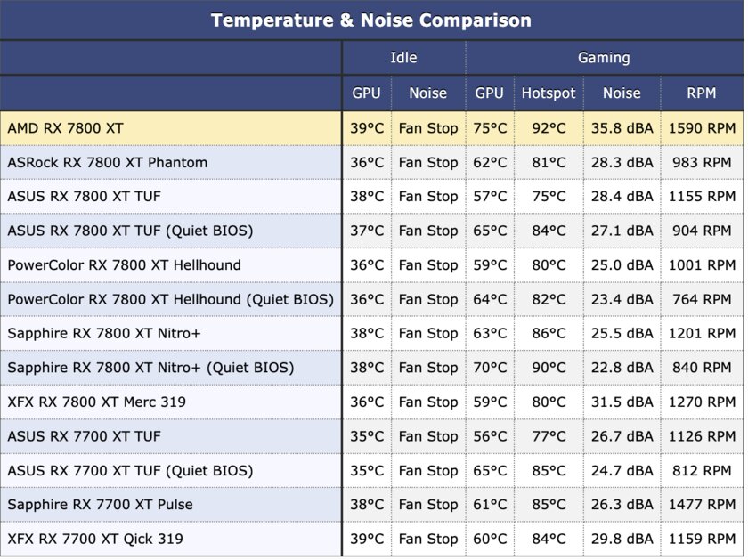Click the 31.5 dBA noise cell
This screenshot has width=748, height=560.
pos(622,402)
